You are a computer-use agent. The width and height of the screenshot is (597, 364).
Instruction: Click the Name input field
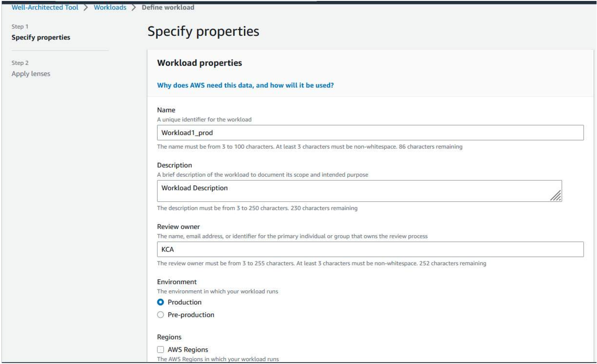click(x=370, y=133)
